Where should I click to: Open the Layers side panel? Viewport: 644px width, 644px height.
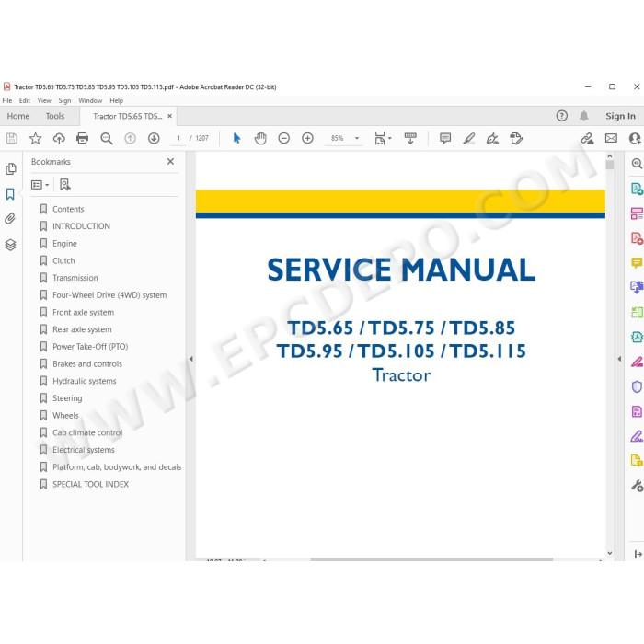pos(10,245)
